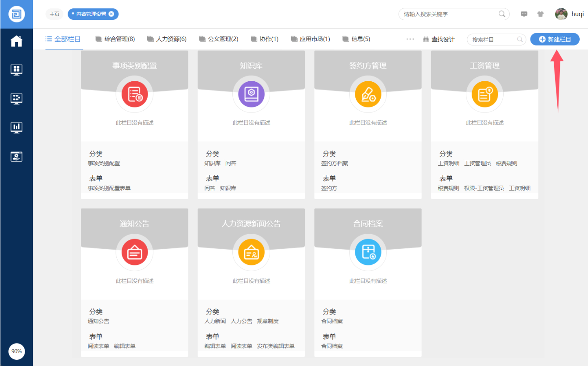The image size is (588, 366).
Task: Switch to the 人力资源(6) category tab
Action: [x=167, y=39]
